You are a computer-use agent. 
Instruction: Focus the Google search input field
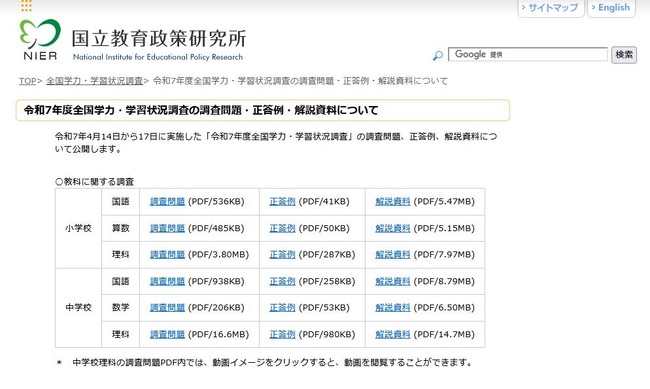point(528,54)
